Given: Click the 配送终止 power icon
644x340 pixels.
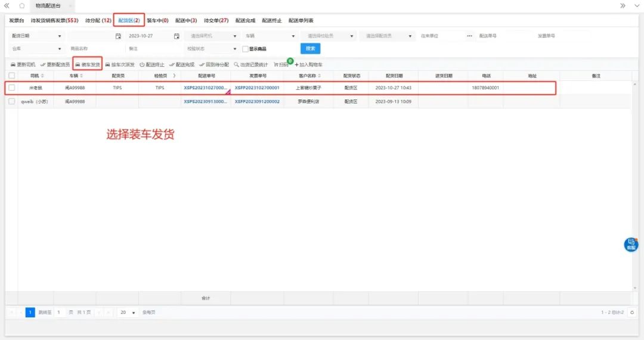Looking at the screenshot, I should click(x=142, y=64).
